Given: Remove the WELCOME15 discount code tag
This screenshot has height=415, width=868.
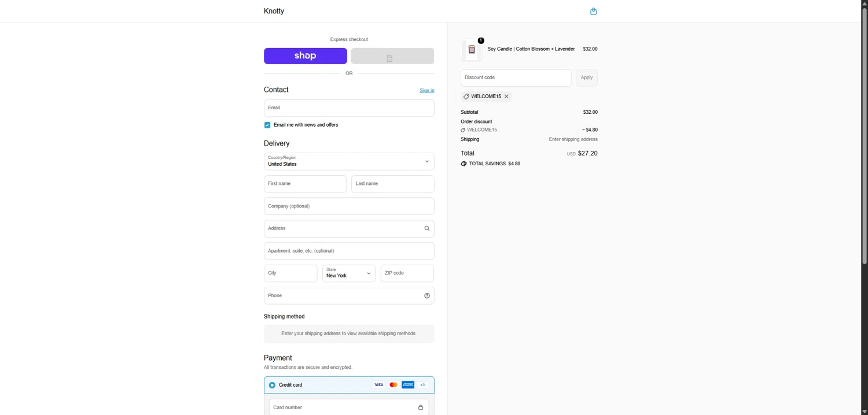Looking at the screenshot, I should pos(506,97).
